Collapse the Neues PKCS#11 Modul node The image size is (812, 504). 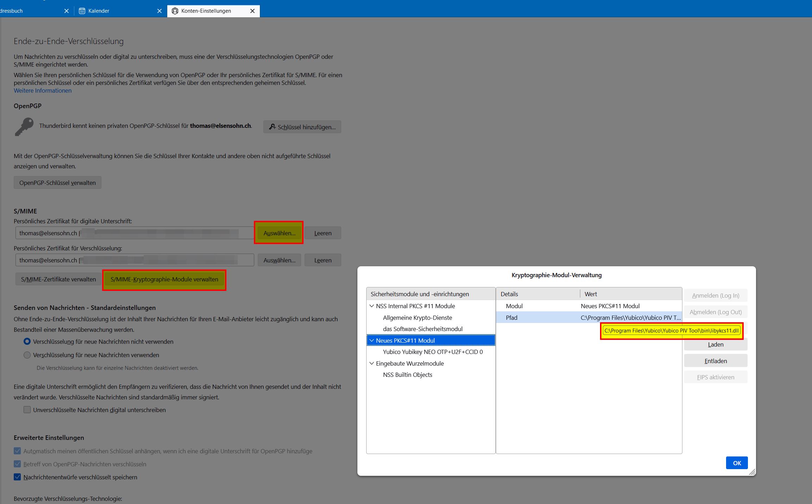click(x=371, y=341)
